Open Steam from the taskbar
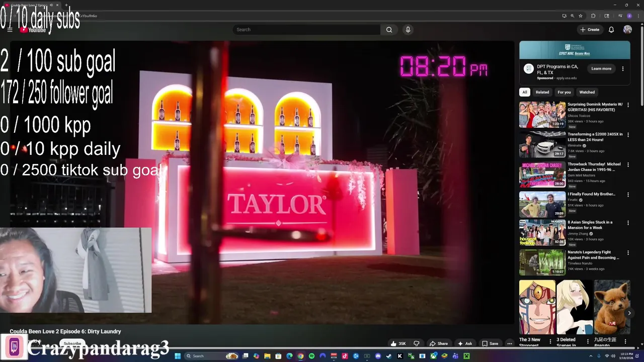The image size is (644, 362). tap(388, 356)
